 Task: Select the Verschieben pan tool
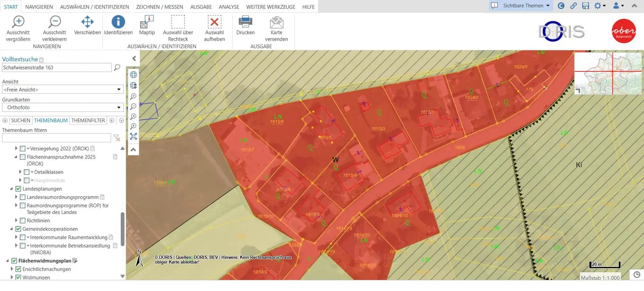pos(87,22)
